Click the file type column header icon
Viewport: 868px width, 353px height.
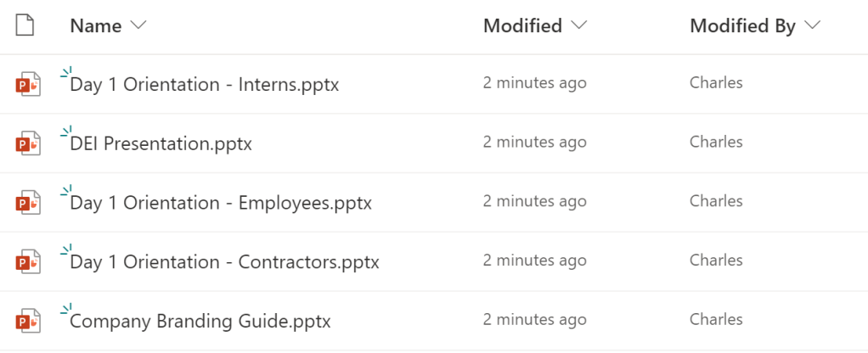25,25
